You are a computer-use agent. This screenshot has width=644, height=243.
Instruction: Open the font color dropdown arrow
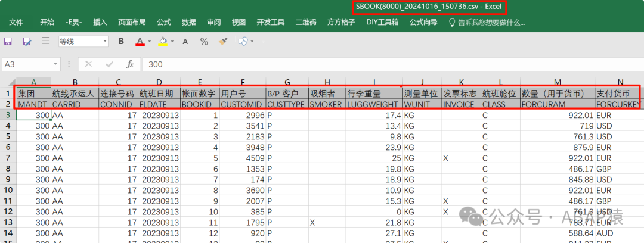pyautogui.click(x=150, y=42)
